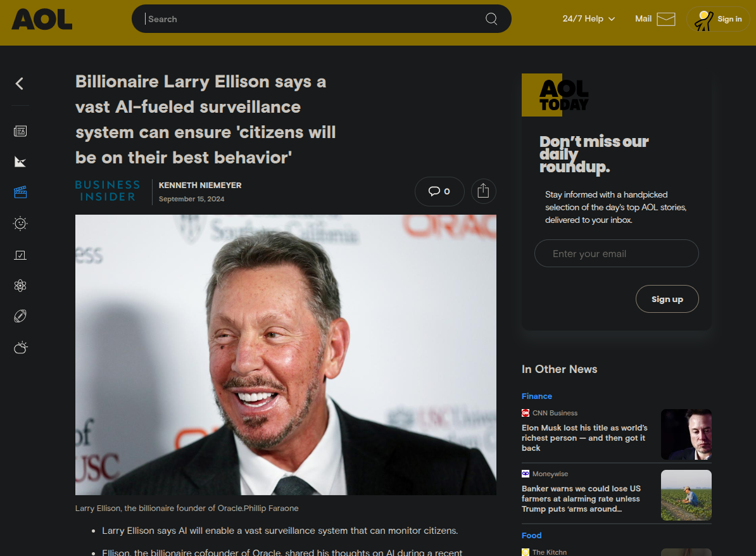Click the AOL logo in the header
This screenshot has width=756, height=556.
coord(42,19)
